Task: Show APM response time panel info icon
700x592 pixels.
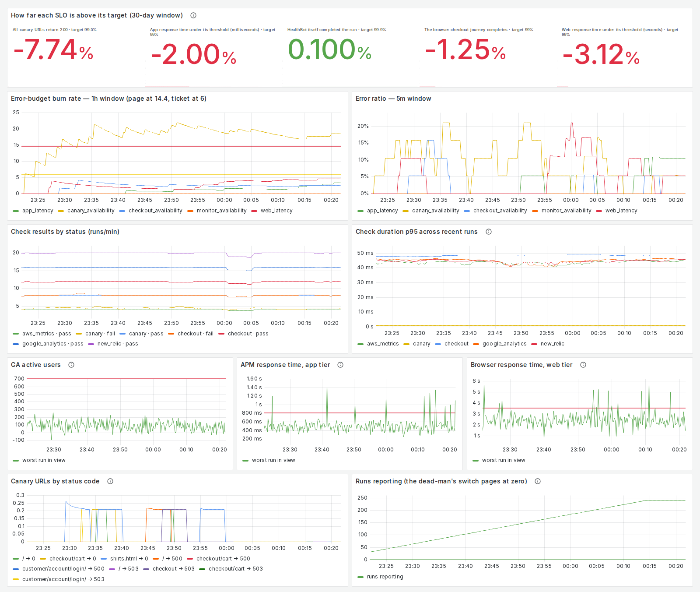Action: coord(340,365)
